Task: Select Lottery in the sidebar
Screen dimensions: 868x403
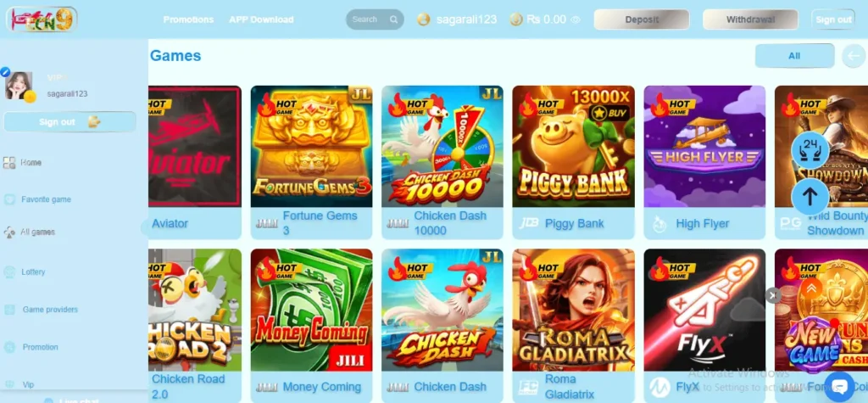Action: pyautogui.click(x=33, y=272)
